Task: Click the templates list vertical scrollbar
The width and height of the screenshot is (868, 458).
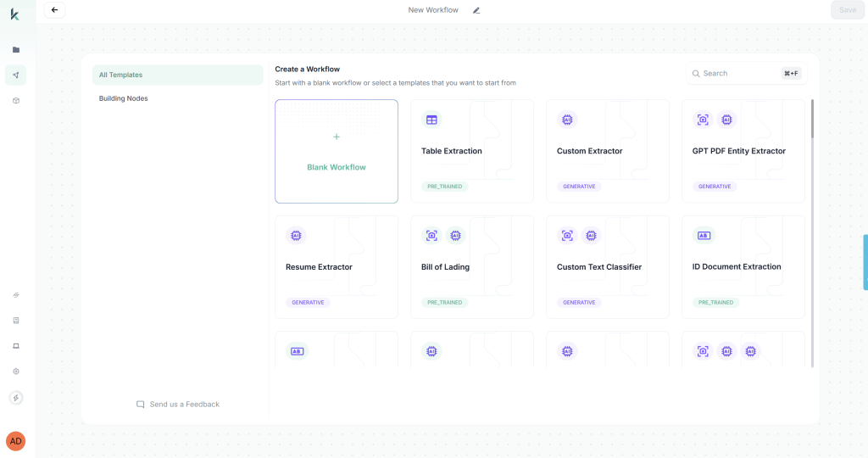Action: point(812,119)
